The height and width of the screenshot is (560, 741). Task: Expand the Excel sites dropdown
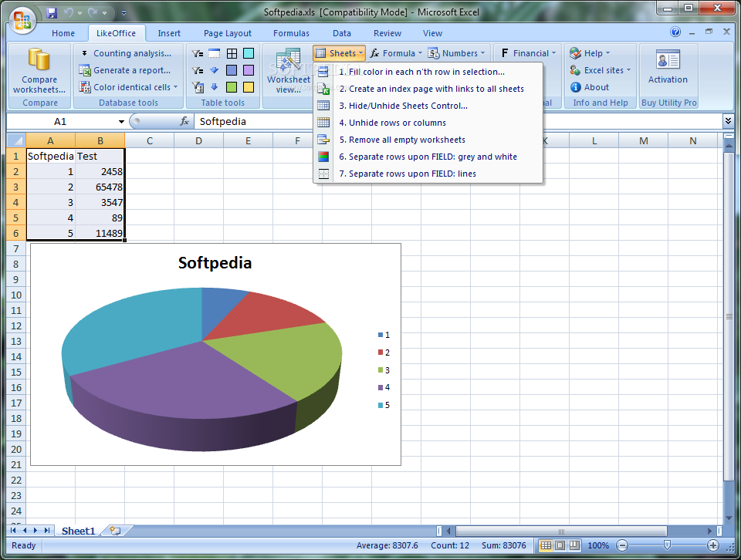pos(601,70)
